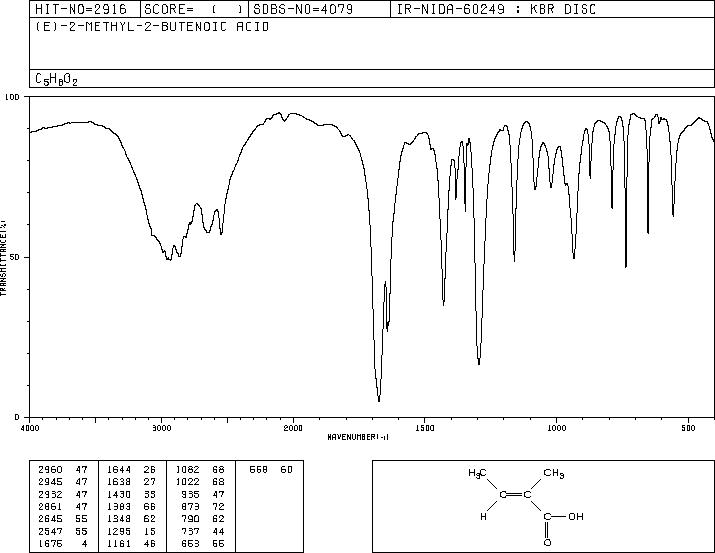
Task: Select the 558 peak table entry
Action: click(x=271, y=470)
